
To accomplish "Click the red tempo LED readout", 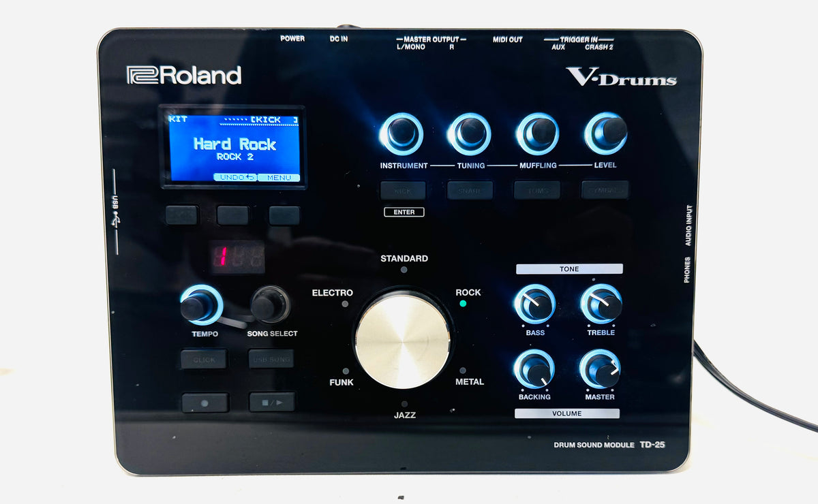I will pyautogui.click(x=237, y=257).
